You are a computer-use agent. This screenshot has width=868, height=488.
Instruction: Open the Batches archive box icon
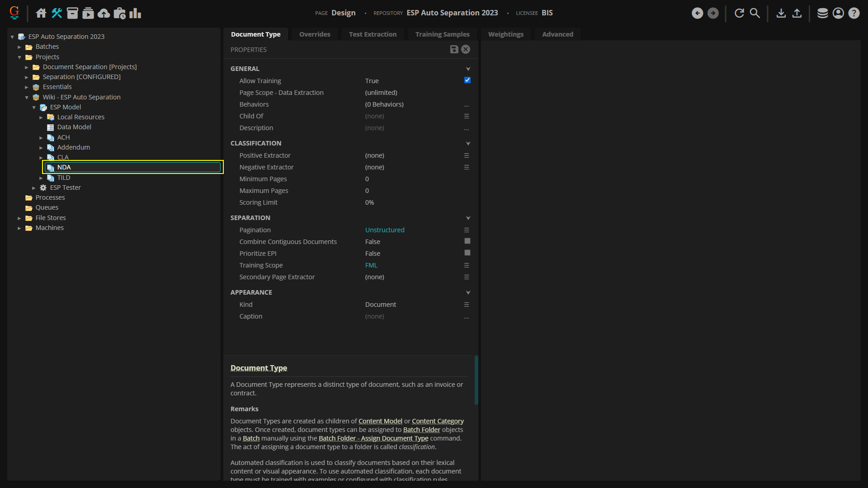tap(72, 13)
